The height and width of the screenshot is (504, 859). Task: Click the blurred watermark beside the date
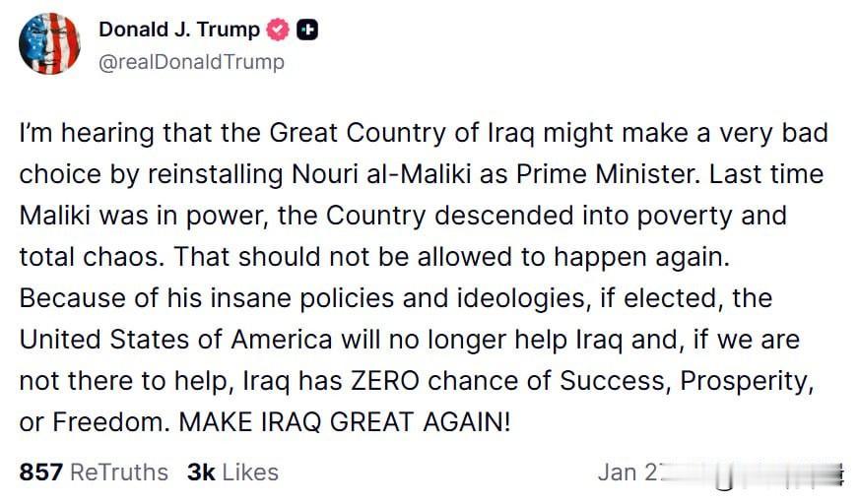pos(754,473)
